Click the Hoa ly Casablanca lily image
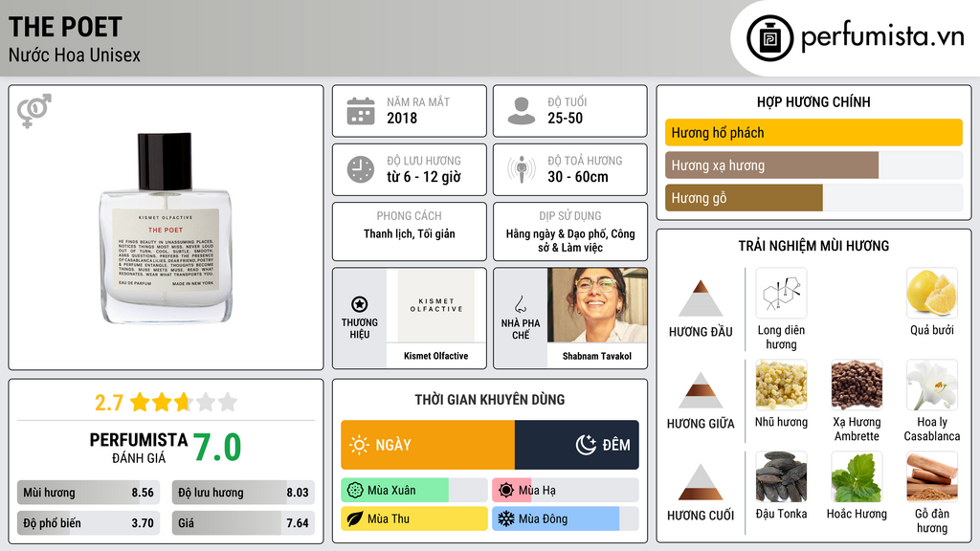The image size is (980, 551). (932, 385)
